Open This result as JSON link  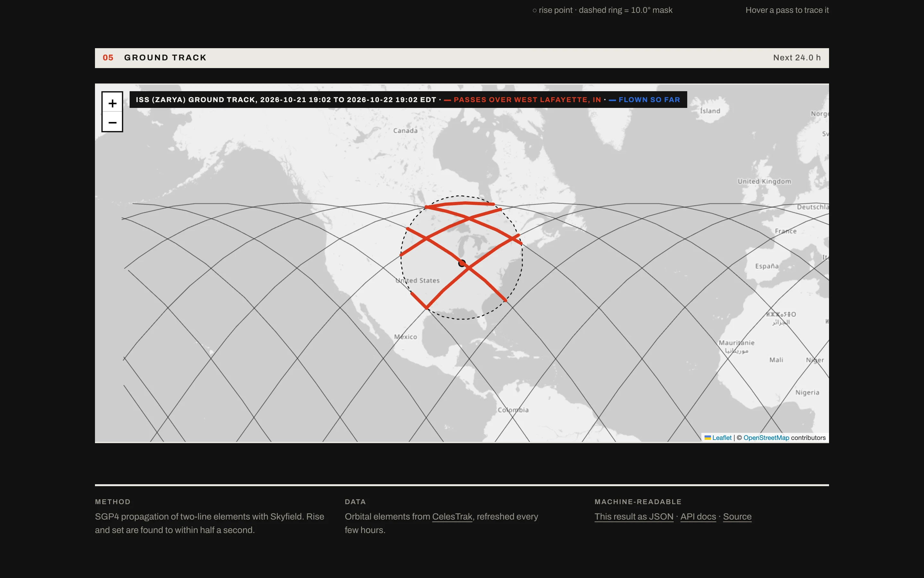coord(634,516)
